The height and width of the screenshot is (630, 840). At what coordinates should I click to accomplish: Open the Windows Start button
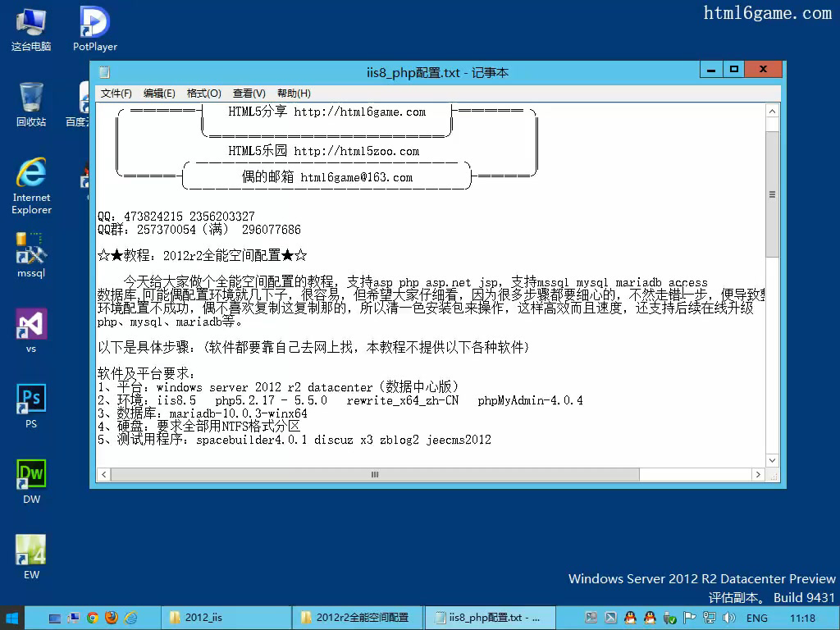pos(11,619)
